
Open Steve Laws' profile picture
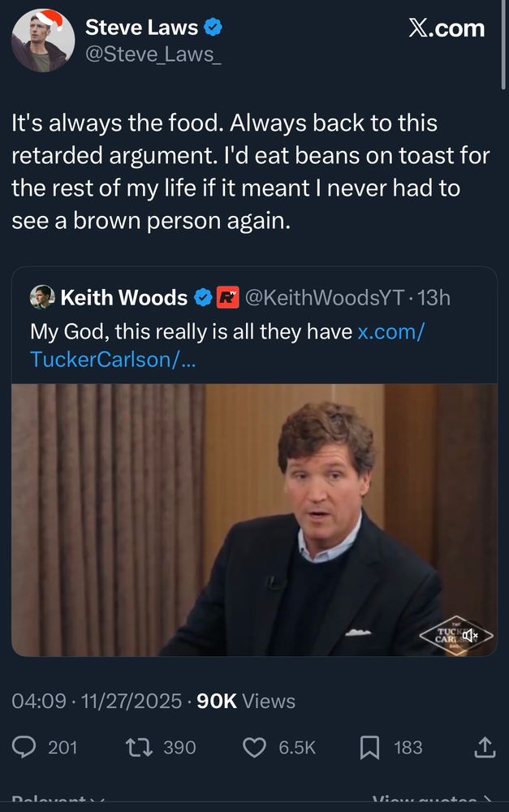coord(43,41)
